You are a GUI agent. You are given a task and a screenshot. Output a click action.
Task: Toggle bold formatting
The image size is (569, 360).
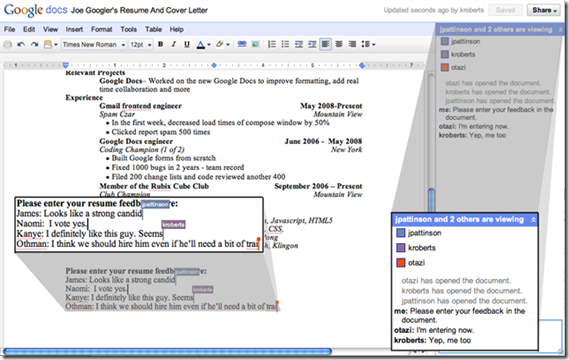pos(160,44)
